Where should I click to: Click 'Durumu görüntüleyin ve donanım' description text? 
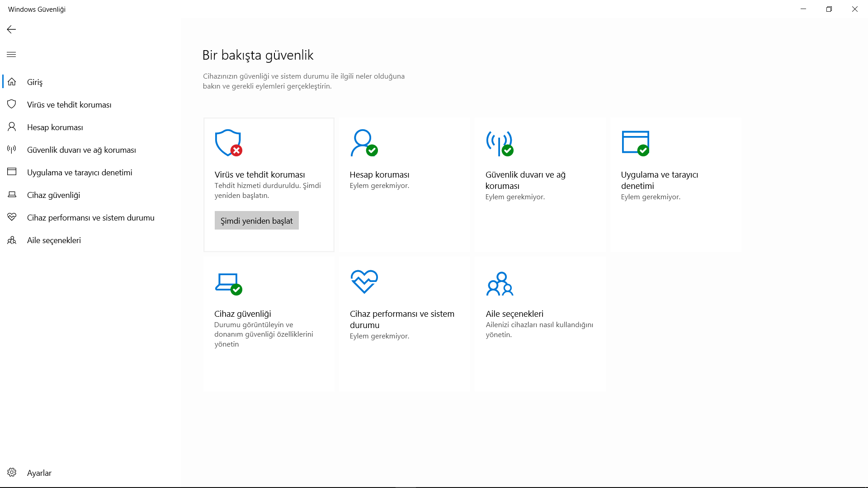pos(264,334)
